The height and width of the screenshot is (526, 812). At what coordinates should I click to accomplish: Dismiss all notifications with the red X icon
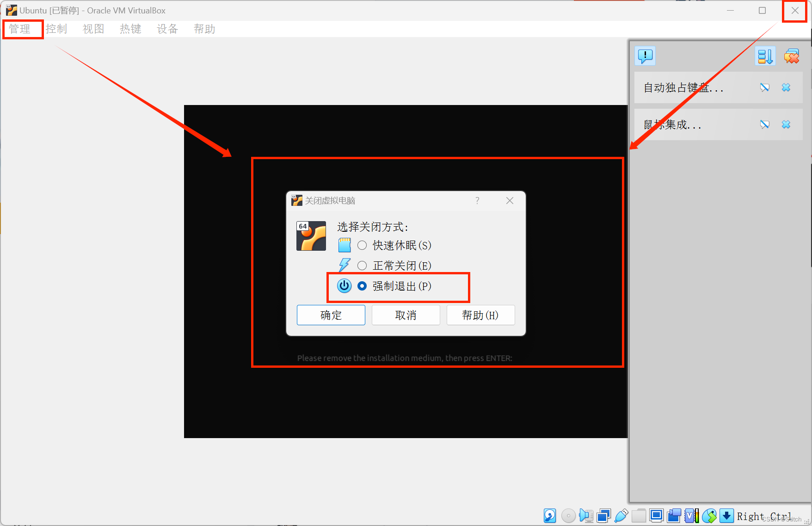click(x=792, y=56)
